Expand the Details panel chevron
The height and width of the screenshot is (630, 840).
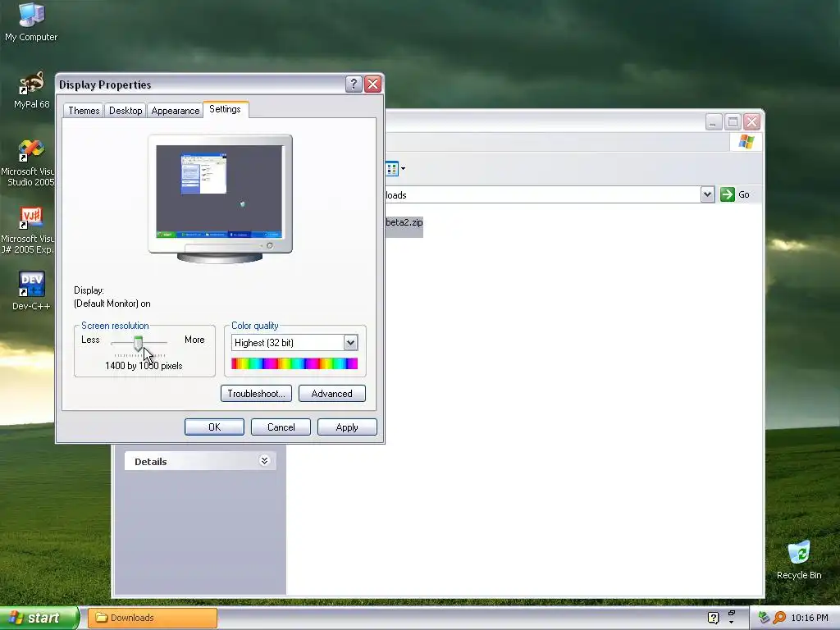click(x=264, y=461)
